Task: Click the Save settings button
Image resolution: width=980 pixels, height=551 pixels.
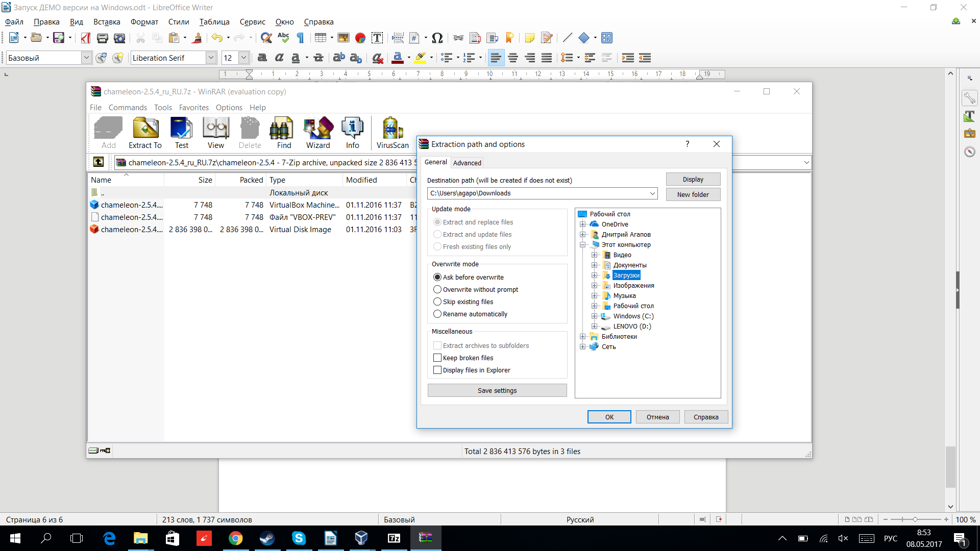Action: tap(497, 390)
